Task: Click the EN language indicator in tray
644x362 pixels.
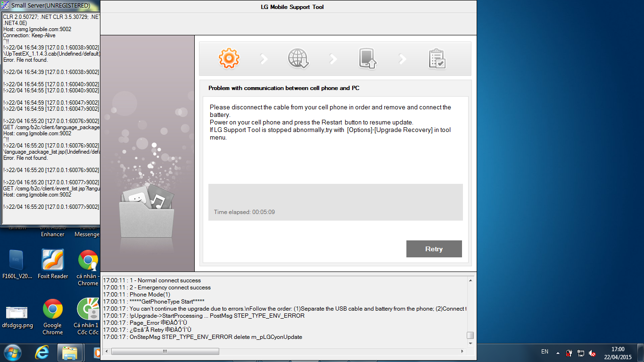Action: click(x=545, y=352)
